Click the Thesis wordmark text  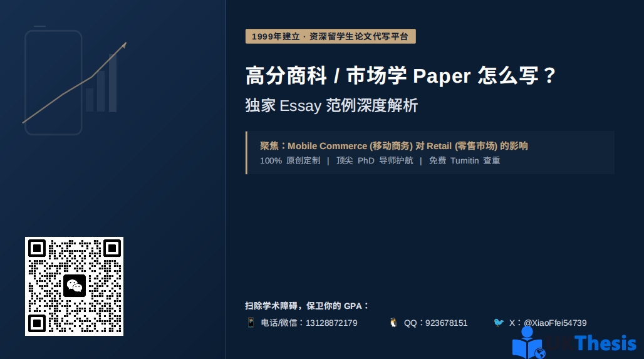coord(606,343)
